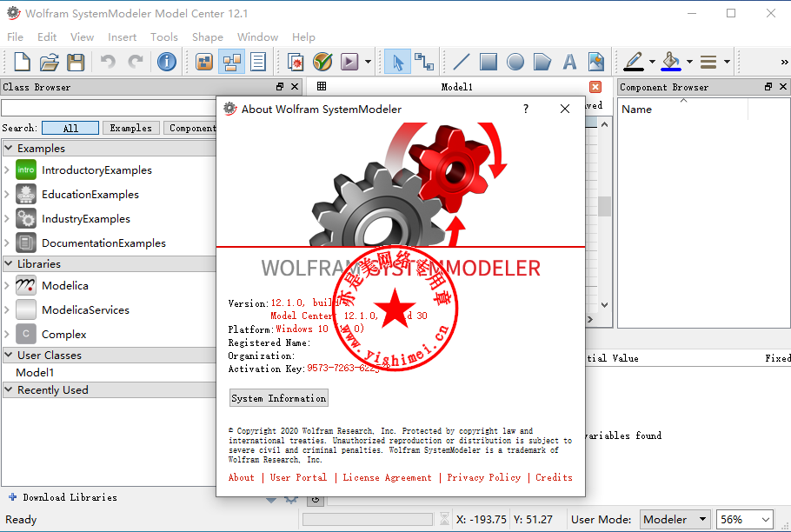Image resolution: width=791 pixels, height=532 pixels.
Task: Collapse the Recently Used section
Action: 9,389
